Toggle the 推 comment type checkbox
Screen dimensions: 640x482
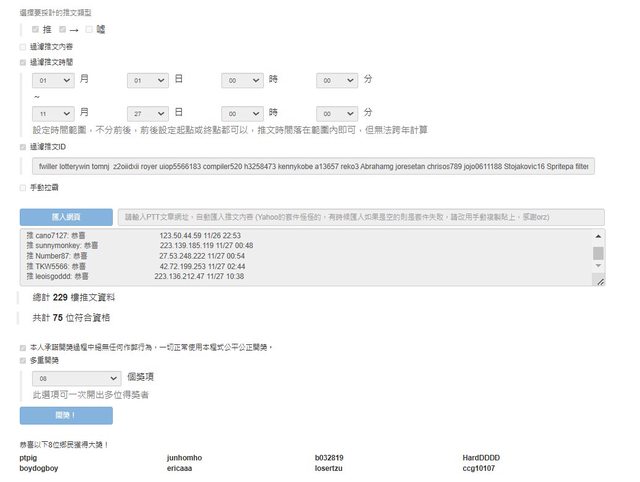pyautogui.click(x=36, y=30)
